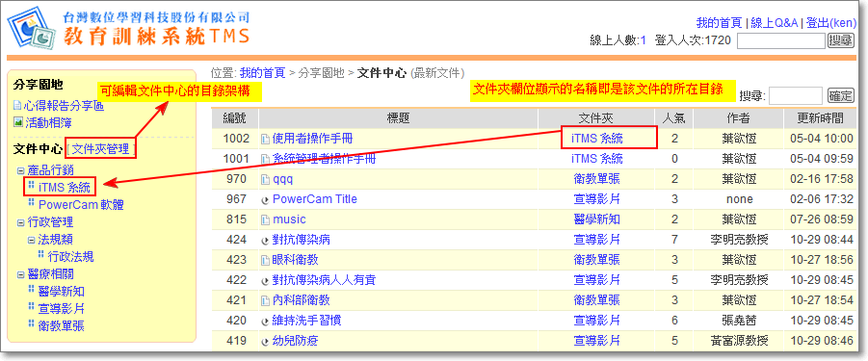Image resolution: width=868 pixels, height=361 pixels.
Task: Click iTMS 系統 folder link in row 1002
Action: (x=596, y=139)
